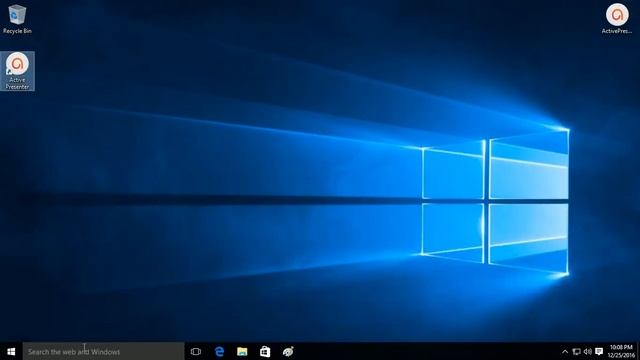Image resolution: width=640 pixels, height=360 pixels.
Task: Open the volume control tray icon
Action: pyautogui.click(x=588, y=351)
